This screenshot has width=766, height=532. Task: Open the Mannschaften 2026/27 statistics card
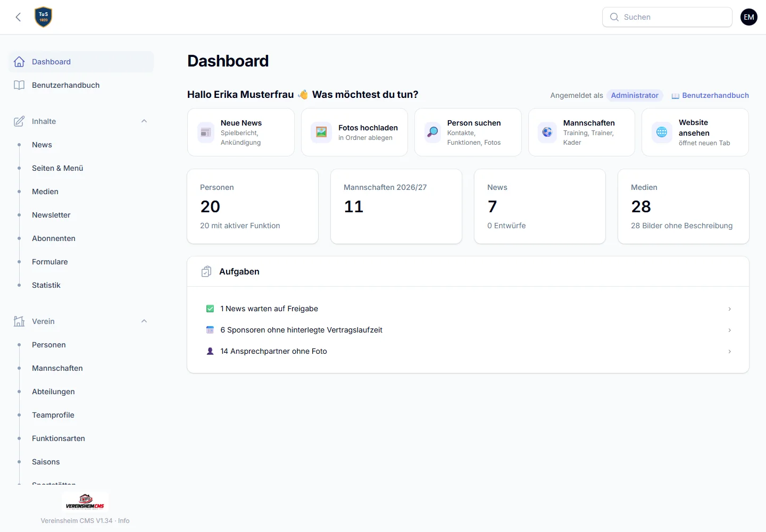(396, 206)
